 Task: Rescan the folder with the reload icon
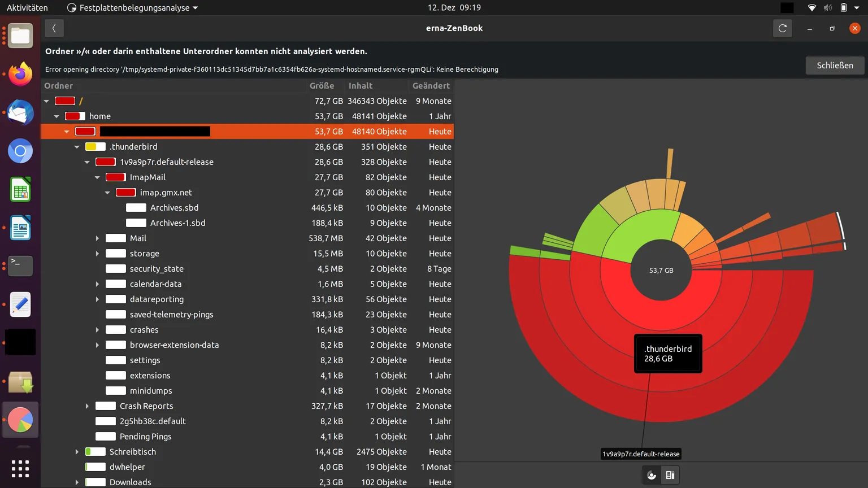pyautogui.click(x=783, y=28)
